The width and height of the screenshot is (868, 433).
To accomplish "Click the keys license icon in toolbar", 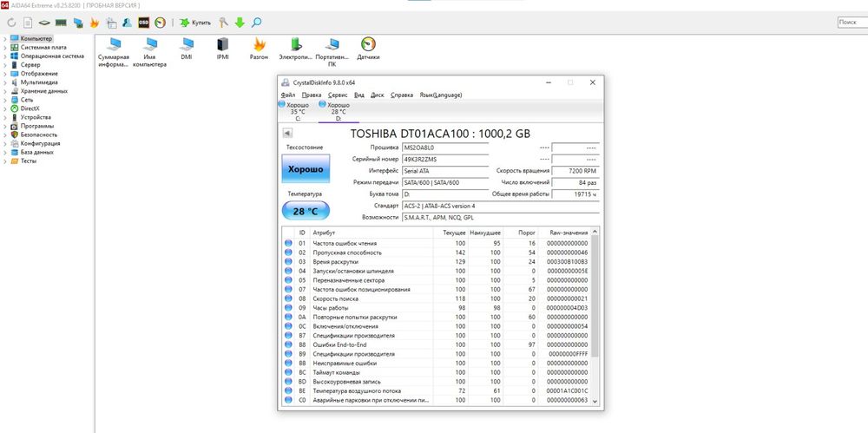I will coord(223,23).
